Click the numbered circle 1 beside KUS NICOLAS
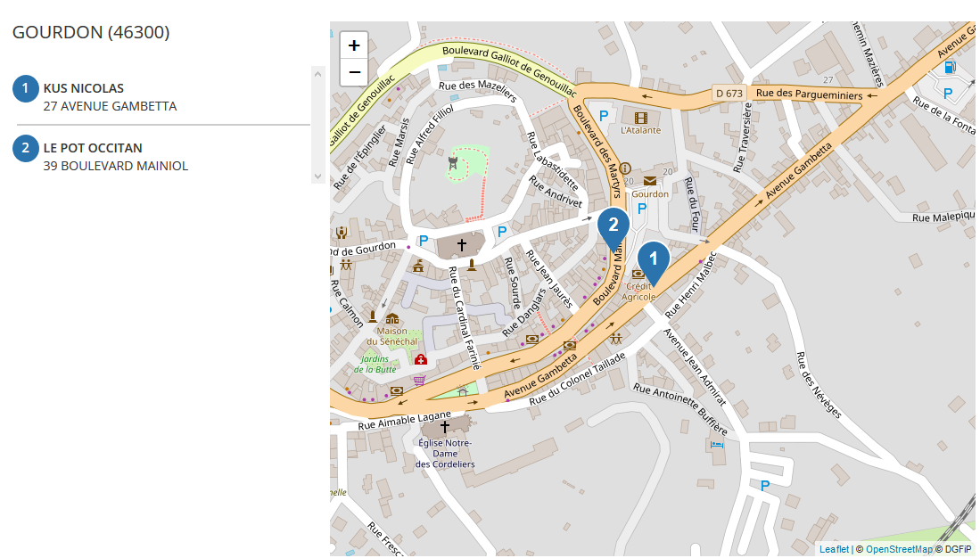The image size is (980, 558). 26,89
